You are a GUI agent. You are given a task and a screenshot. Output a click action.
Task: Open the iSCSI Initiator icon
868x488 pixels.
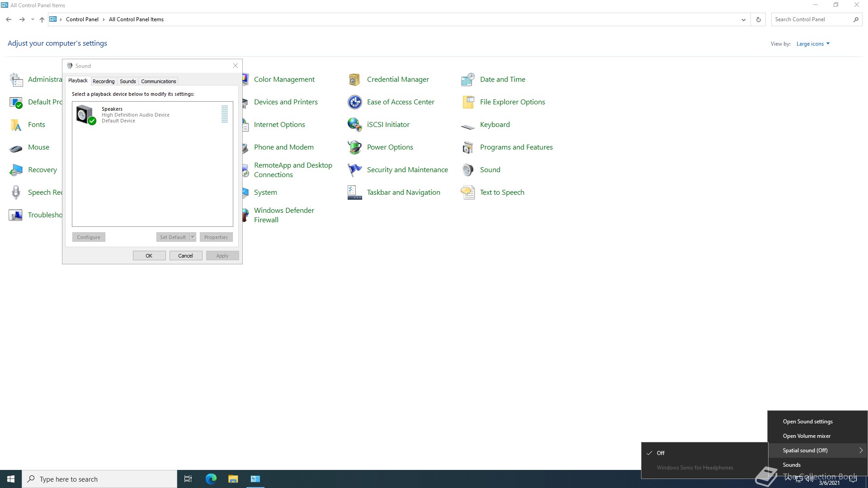(x=354, y=125)
